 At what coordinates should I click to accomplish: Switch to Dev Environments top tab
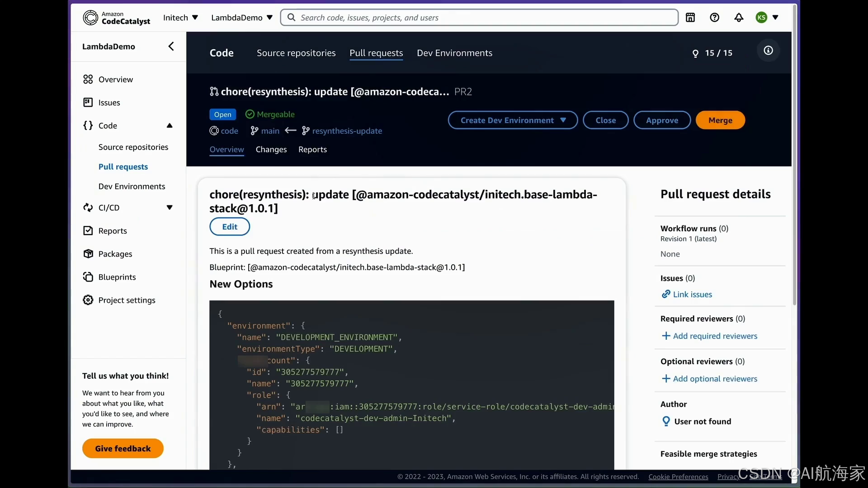pos(454,53)
